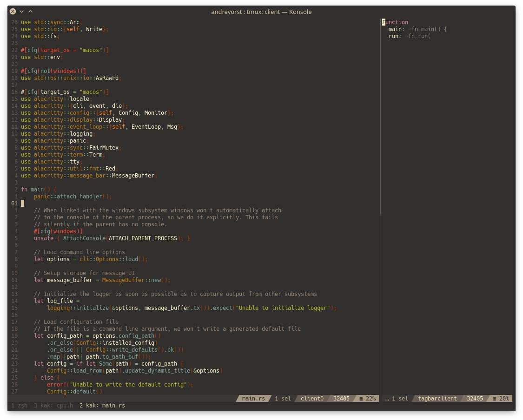Click the 'use alacritty::logging;' line

point(59,134)
